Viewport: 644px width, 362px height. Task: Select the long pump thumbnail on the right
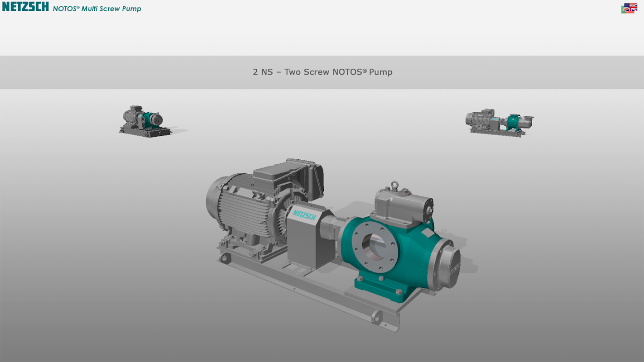pyautogui.click(x=500, y=123)
